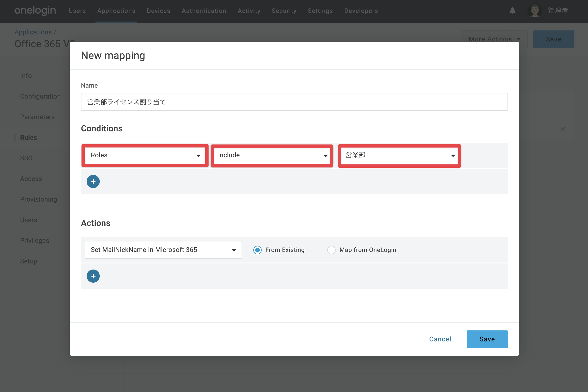Open the admin user avatar
This screenshot has width=588, height=392.
(x=535, y=11)
